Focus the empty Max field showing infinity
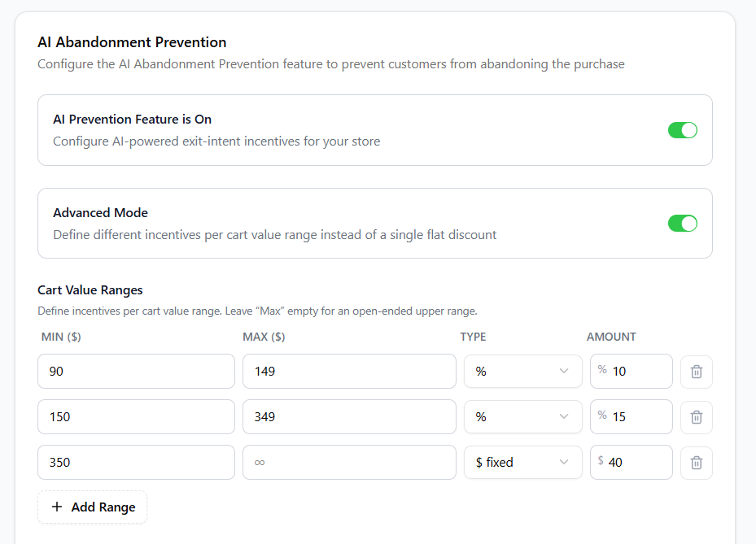 tap(350, 463)
